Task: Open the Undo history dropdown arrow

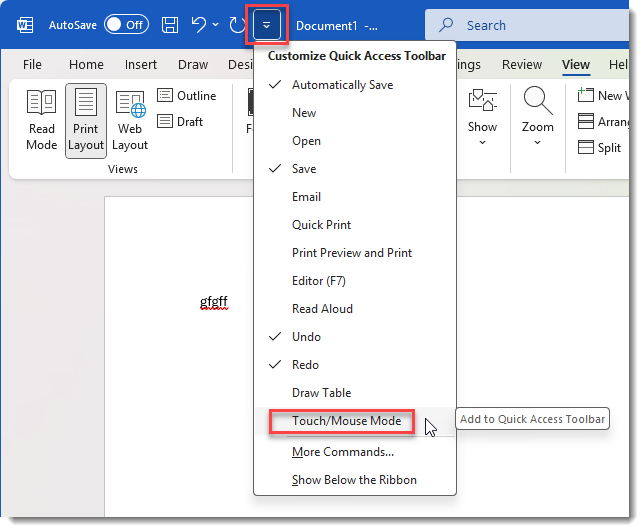Action: coord(216,25)
